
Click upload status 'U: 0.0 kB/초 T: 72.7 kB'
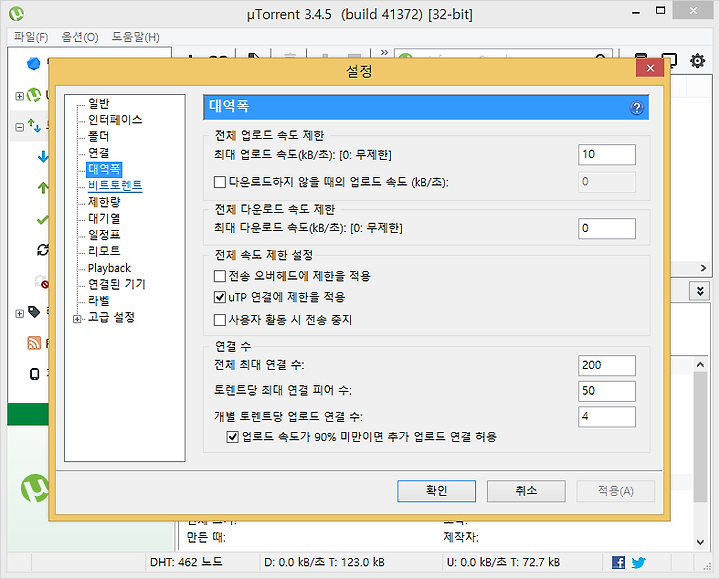[x=503, y=562]
